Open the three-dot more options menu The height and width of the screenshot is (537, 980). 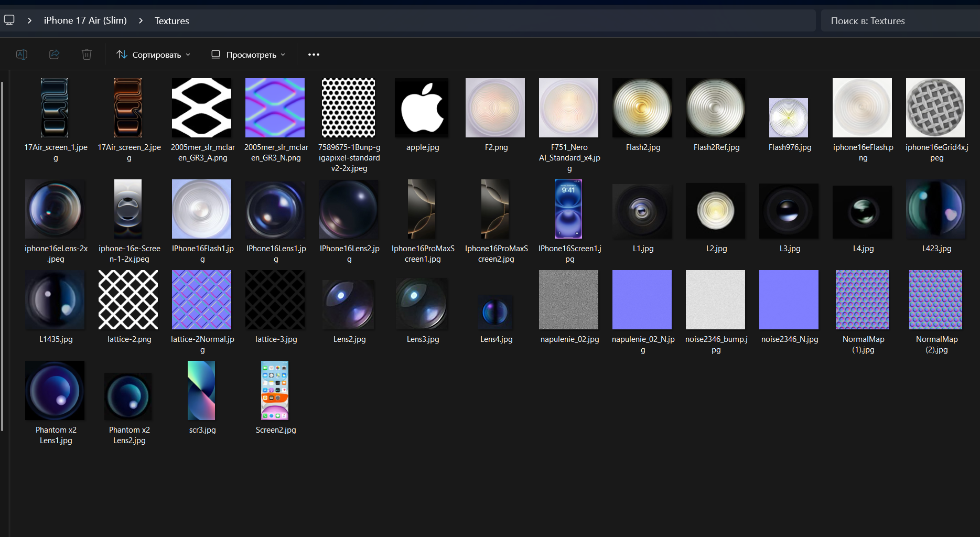314,55
